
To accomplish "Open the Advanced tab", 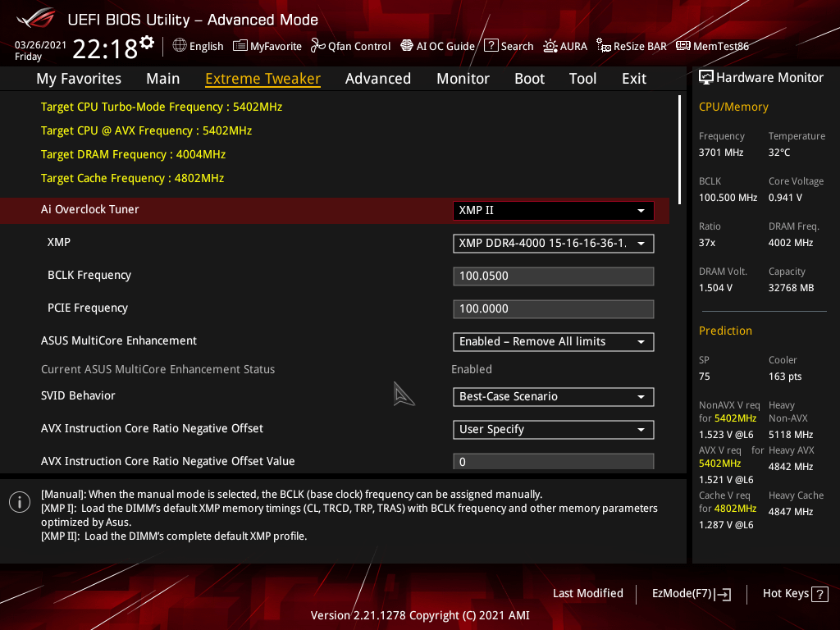I will point(378,79).
